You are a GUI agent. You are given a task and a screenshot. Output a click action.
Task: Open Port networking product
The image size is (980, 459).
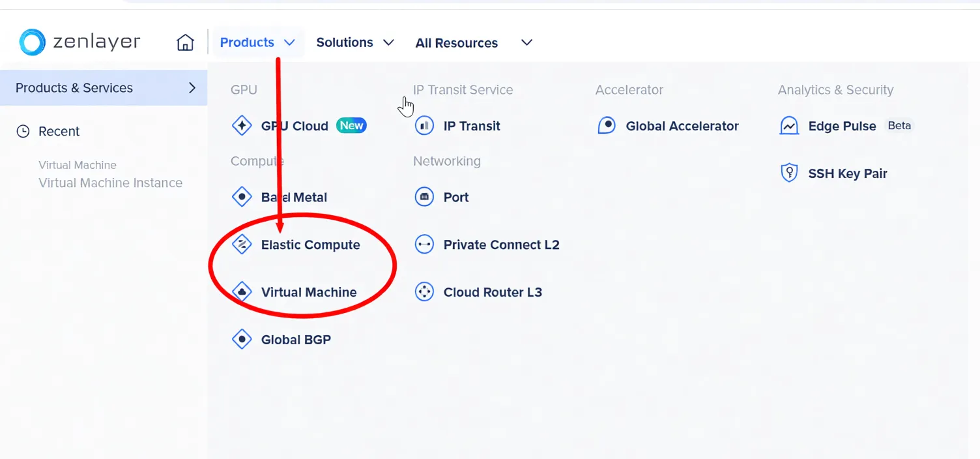click(456, 197)
